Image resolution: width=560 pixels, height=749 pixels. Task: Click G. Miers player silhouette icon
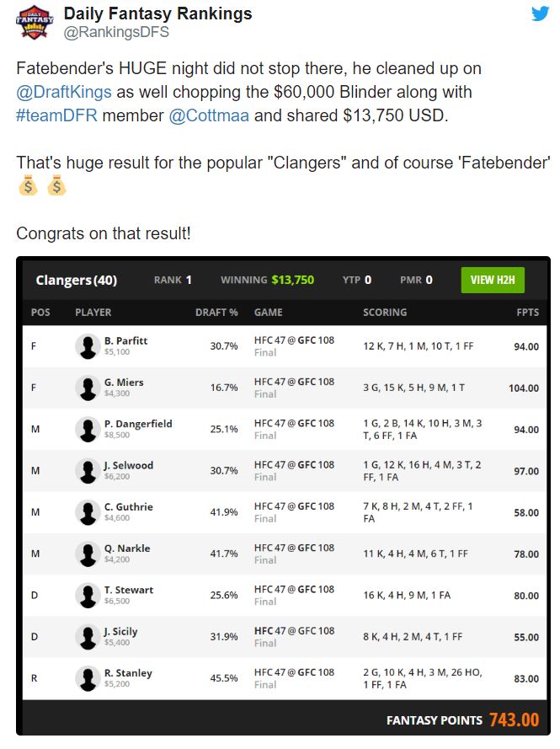pyautogui.click(x=88, y=388)
